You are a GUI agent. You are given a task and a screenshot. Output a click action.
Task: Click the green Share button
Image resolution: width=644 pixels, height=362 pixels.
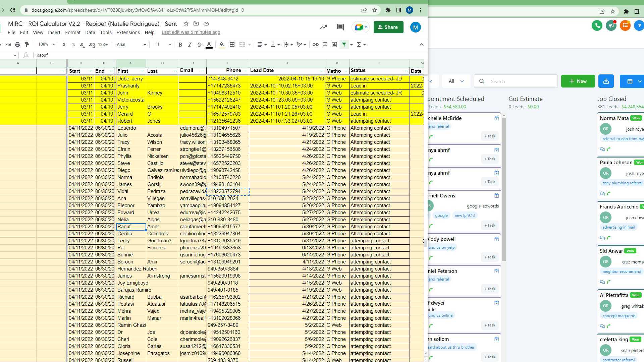tap(388, 27)
